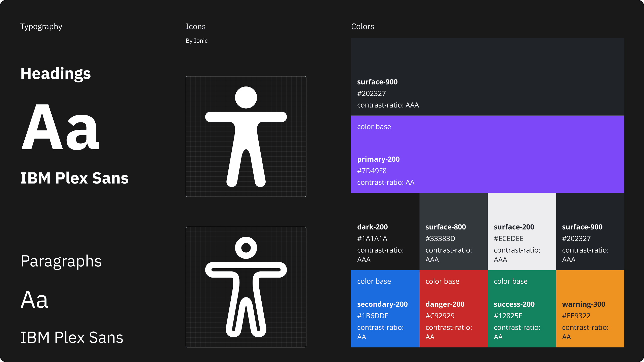The width and height of the screenshot is (644, 362).
Task: Click the #33383D hex value
Action: [440, 238]
